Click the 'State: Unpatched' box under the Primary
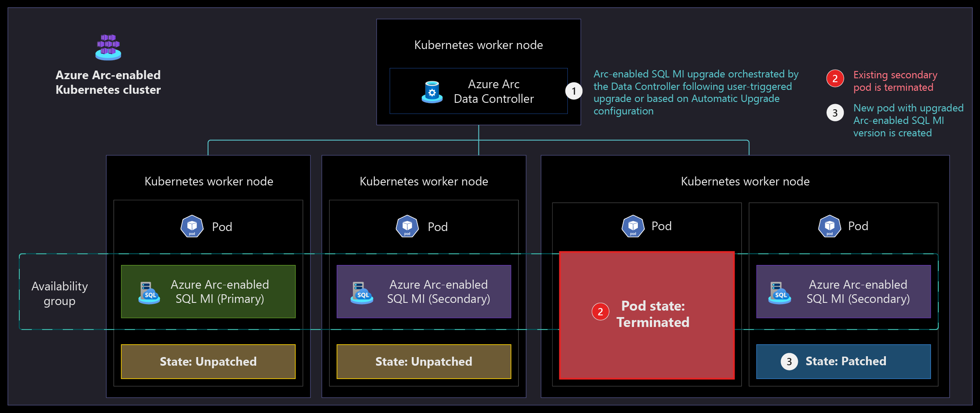Image resolution: width=980 pixels, height=413 pixels. click(x=208, y=361)
